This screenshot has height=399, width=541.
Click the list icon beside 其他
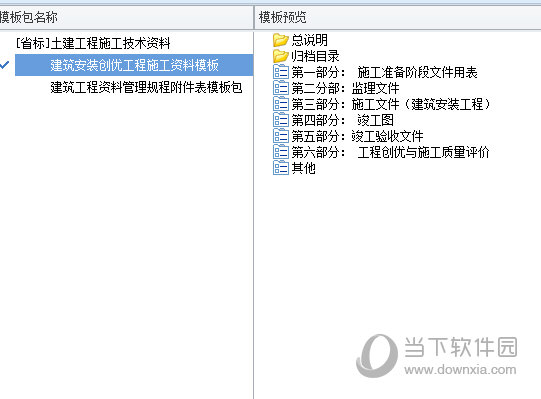[281, 168]
